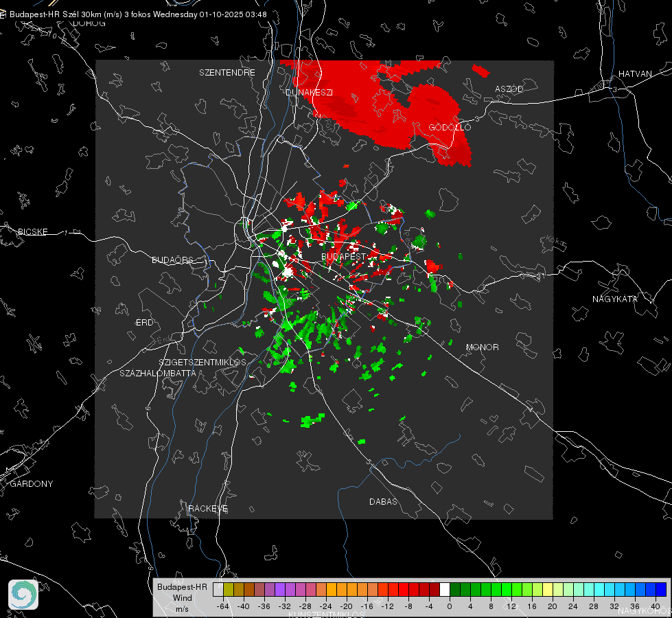Click the Wind legend label
672x618 pixels.
[183, 598]
